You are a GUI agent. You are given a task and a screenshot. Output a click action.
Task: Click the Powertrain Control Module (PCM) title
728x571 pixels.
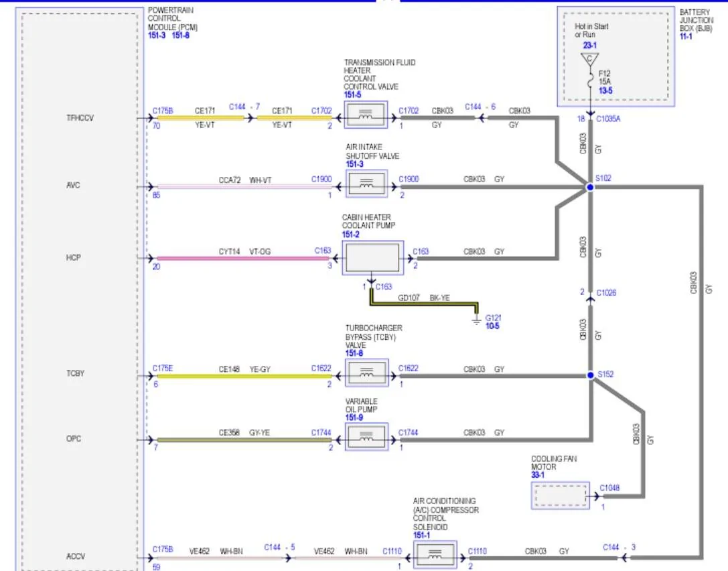[173, 19]
